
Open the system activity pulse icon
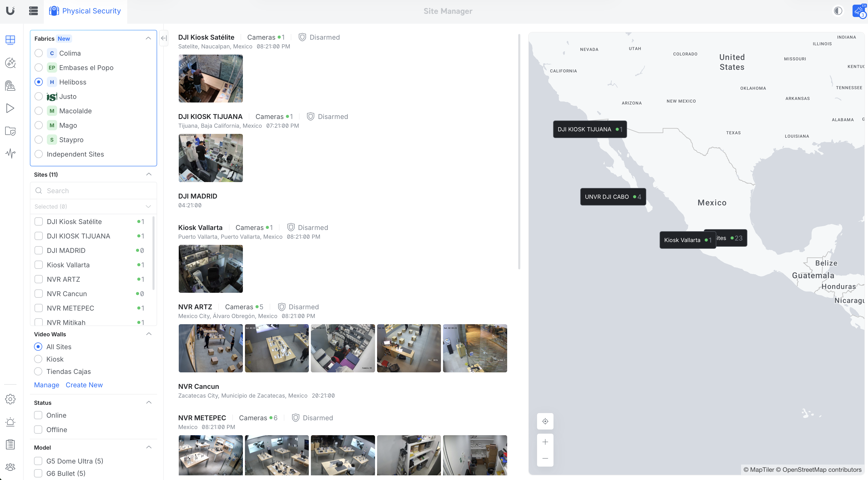(x=11, y=153)
